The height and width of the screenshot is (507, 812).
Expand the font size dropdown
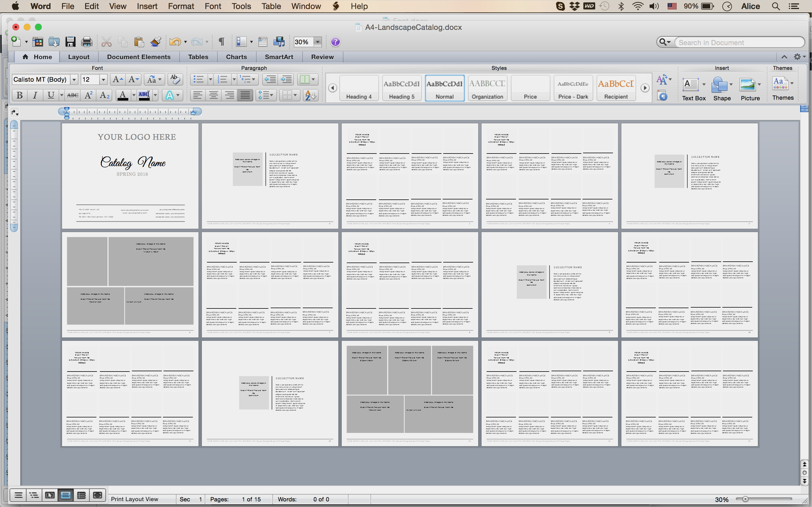pos(103,79)
